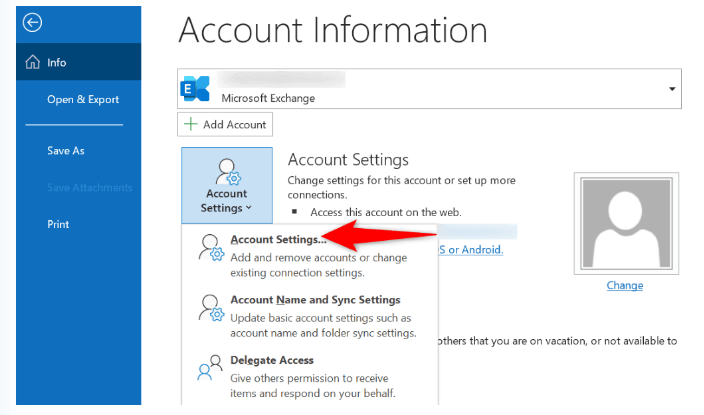Screen dimensions: 704x415
Task: Click the Account Settings person-gear button icon
Action: click(x=228, y=172)
